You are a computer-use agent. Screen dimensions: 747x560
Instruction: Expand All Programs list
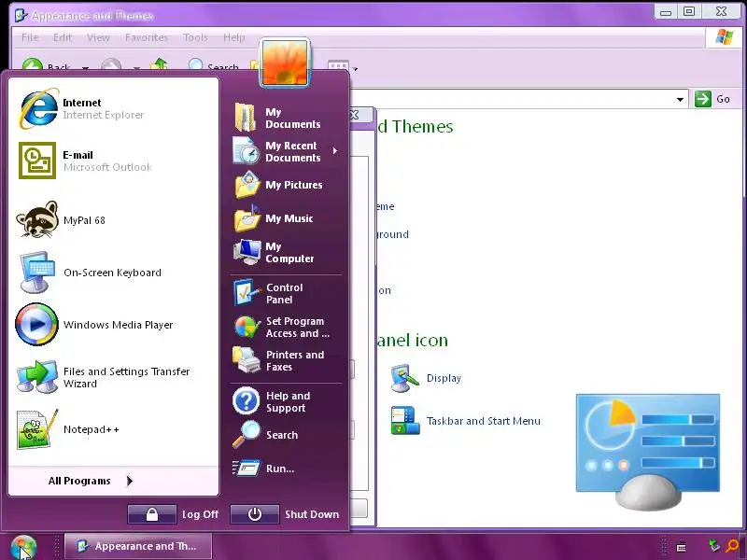[91, 481]
